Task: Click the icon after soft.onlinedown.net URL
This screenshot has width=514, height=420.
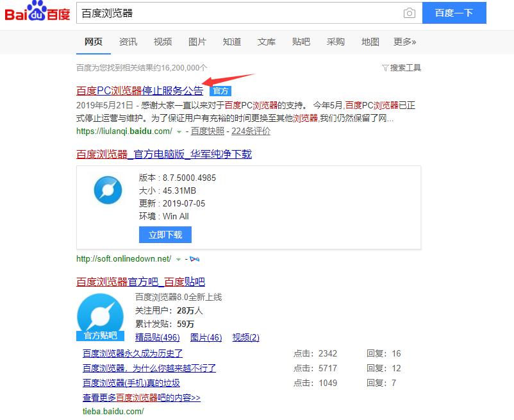Action: (194, 259)
